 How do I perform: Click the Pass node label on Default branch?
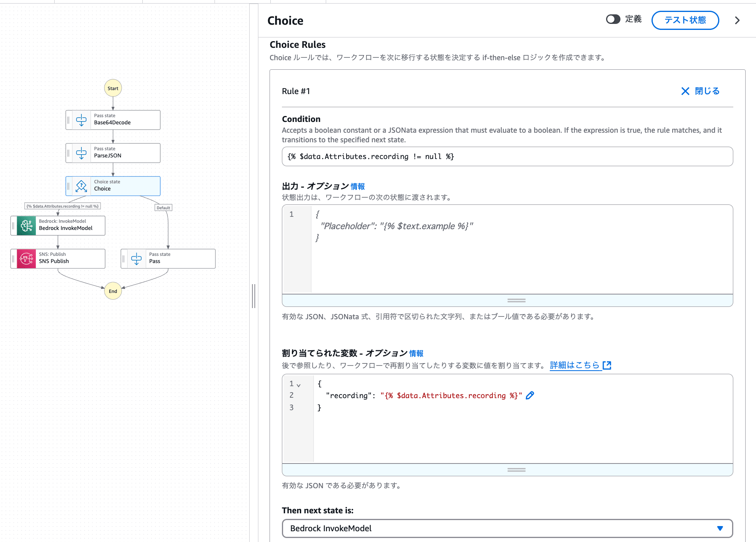(155, 261)
